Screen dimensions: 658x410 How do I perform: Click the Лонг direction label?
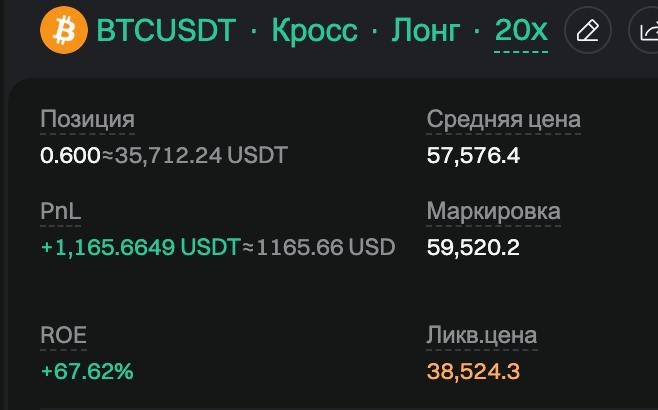tap(425, 31)
